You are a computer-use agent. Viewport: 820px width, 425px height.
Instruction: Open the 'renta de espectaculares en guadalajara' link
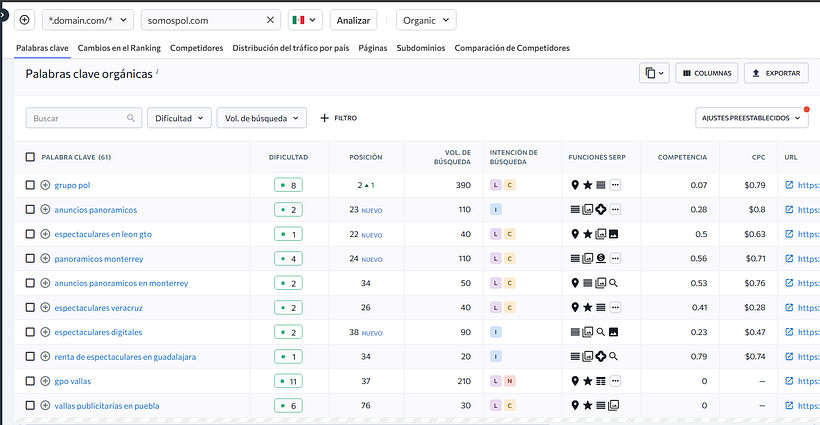pos(126,357)
